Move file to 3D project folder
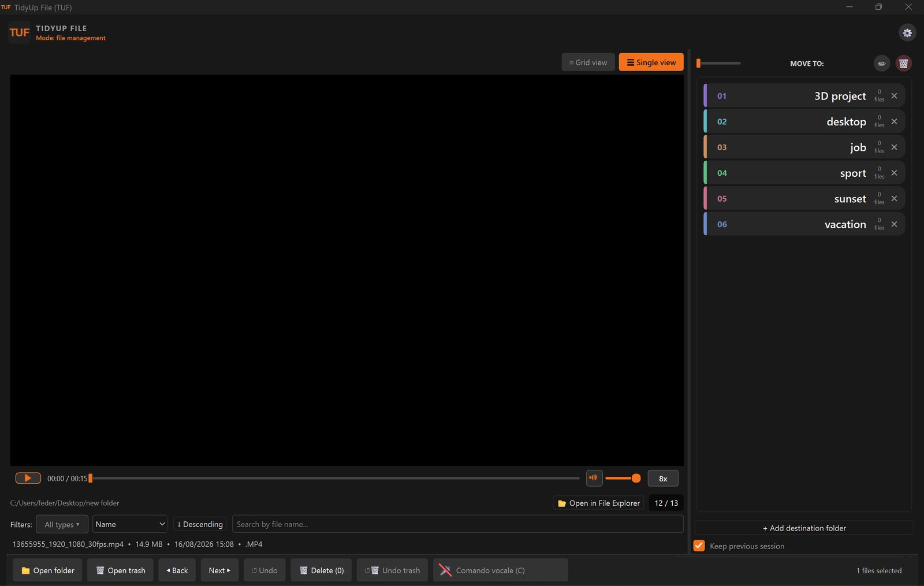Image resolution: width=924 pixels, height=586 pixels. click(x=804, y=96)
